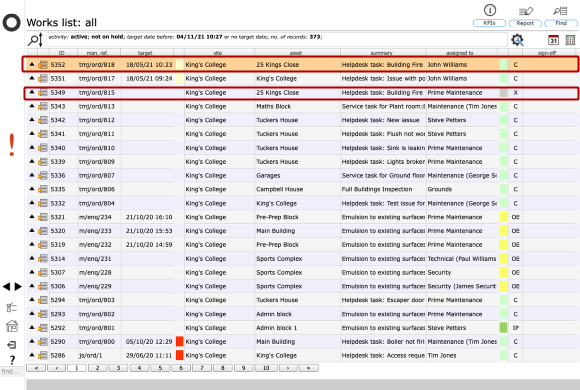Click the Report button
Viewport: 580px width, 390px height.
pyautogui.click(x=525, y=23)
